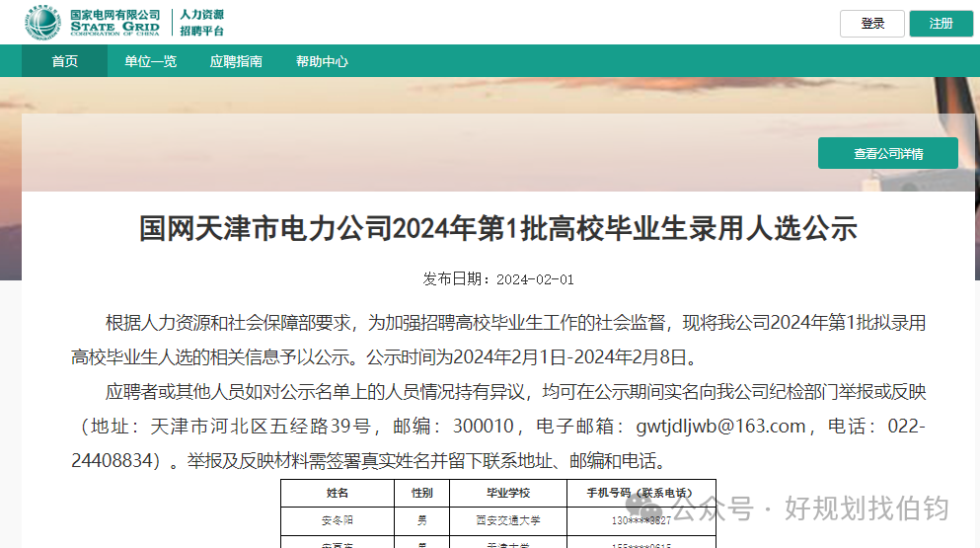Click the email address gwtjdljwb@163.com
980x548 pixels.
pos(720,426)
